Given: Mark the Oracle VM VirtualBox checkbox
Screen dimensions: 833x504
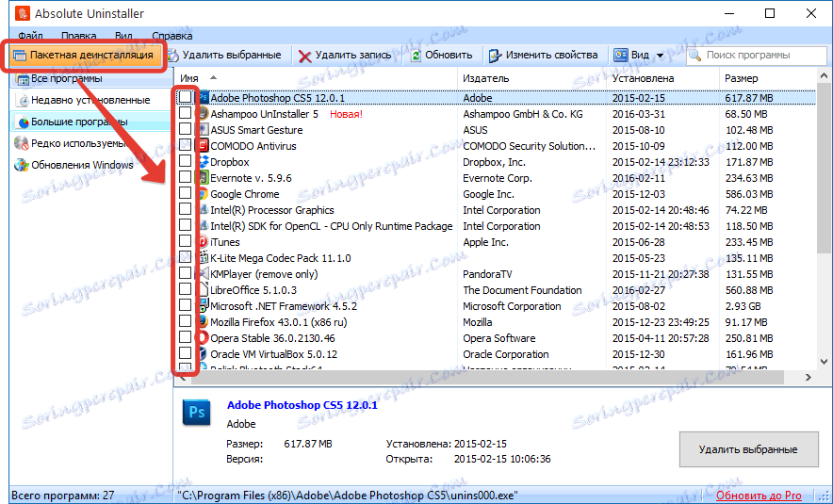Looking at the screenshot, I should 185,352.
